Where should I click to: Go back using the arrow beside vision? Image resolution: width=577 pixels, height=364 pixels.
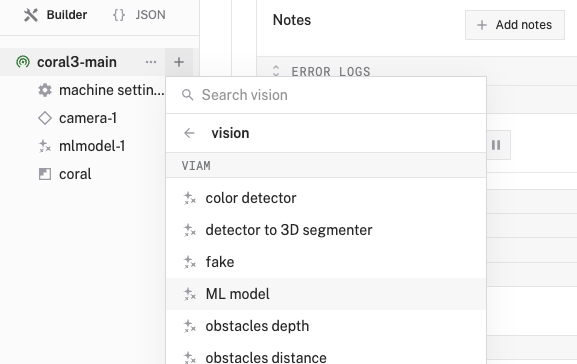(189, 133)
